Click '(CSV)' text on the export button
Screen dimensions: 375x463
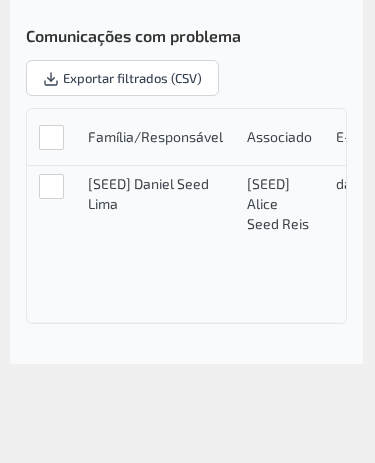(186, 79)
